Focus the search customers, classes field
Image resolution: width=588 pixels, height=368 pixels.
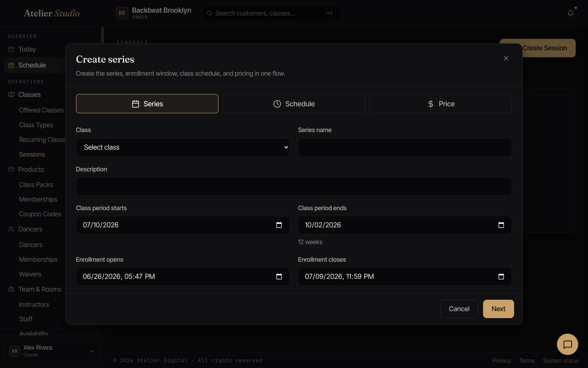click(x=271, y=13)
